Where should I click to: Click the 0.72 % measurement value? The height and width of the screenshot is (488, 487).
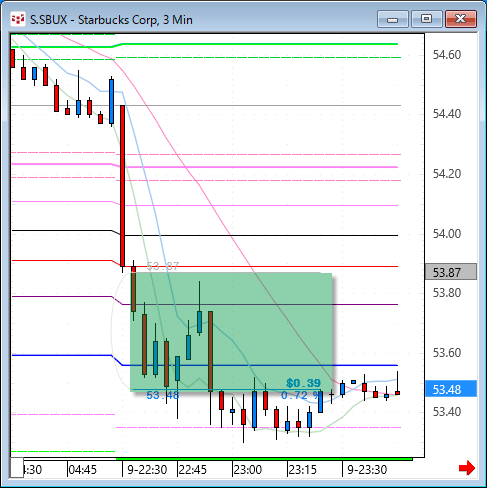pos(301,395)
